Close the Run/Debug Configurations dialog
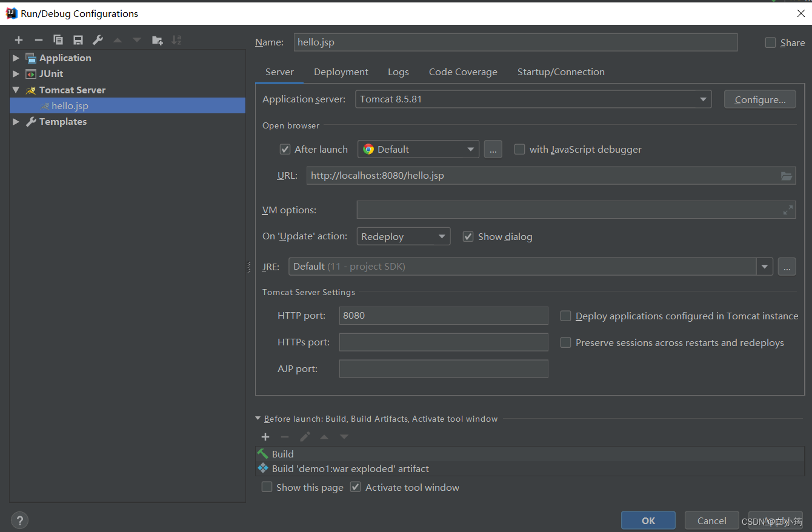Screen dimensions: 812x532 pyautogui.click(x=800, y=13)
